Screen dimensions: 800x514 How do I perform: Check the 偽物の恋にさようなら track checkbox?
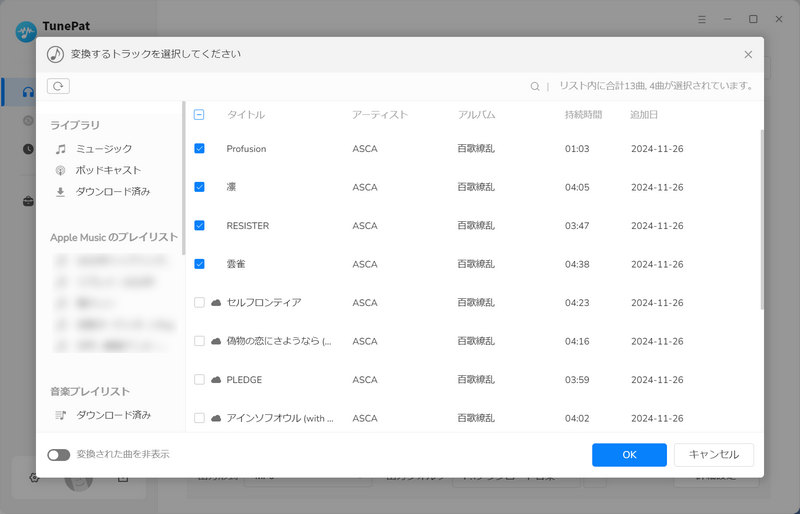[x=199, y=341]
